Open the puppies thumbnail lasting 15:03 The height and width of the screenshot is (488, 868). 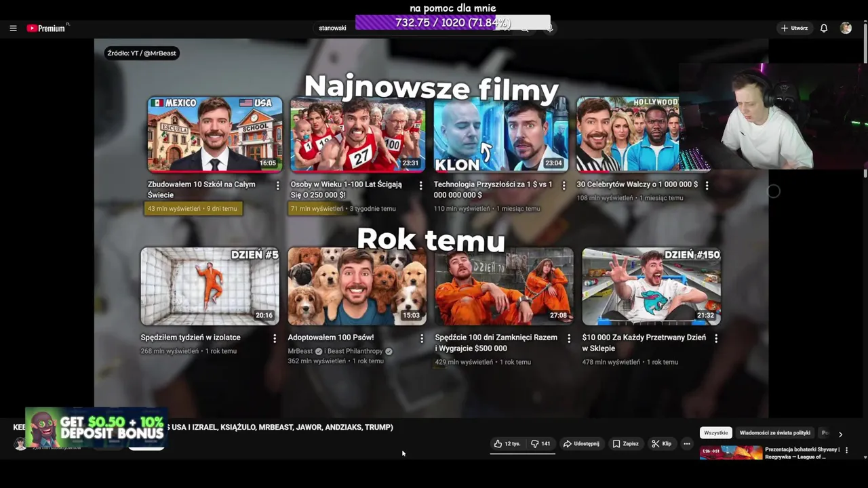[357, 286]
